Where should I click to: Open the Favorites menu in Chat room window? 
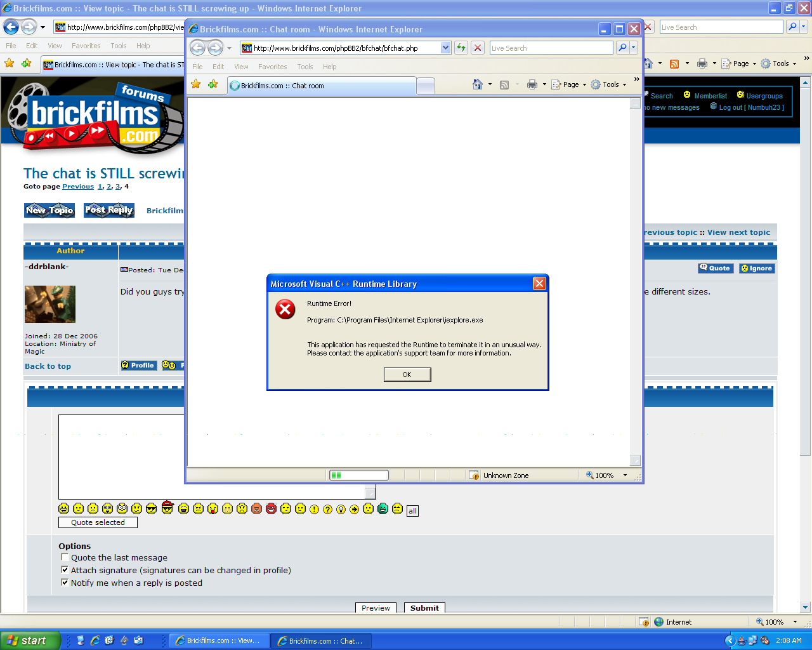click(x=273, y=67)
